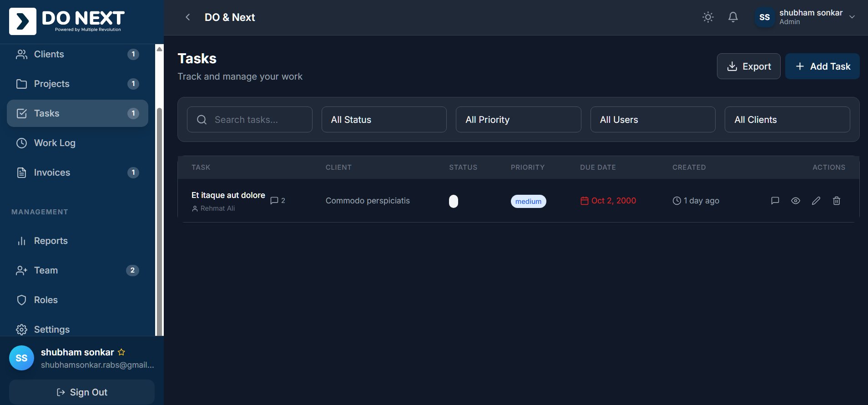868x405 pixels.
Task: Click the Search tasks input field
Action: click(x=255, y=120)
